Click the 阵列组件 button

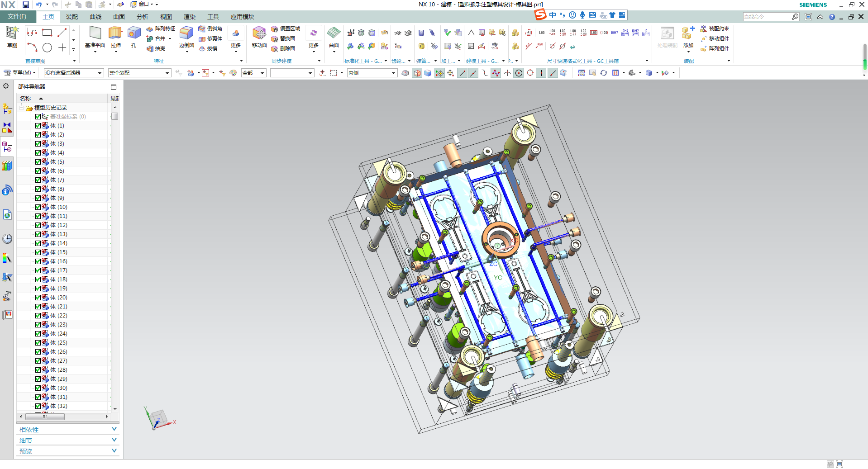click(x=715, y=48)
